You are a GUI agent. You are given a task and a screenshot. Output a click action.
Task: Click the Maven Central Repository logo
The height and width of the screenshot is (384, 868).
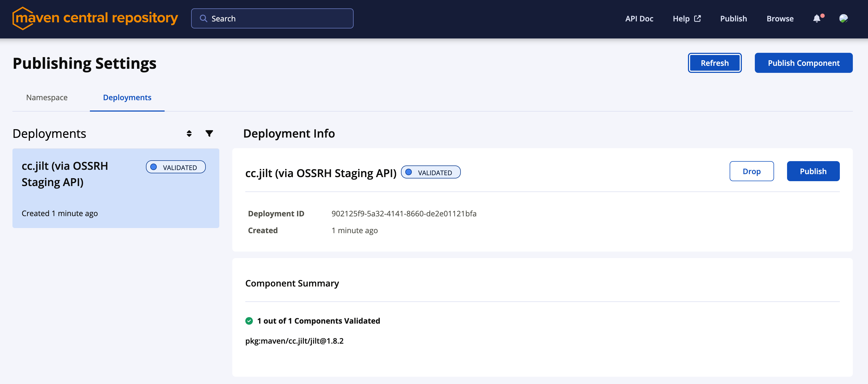95,18
